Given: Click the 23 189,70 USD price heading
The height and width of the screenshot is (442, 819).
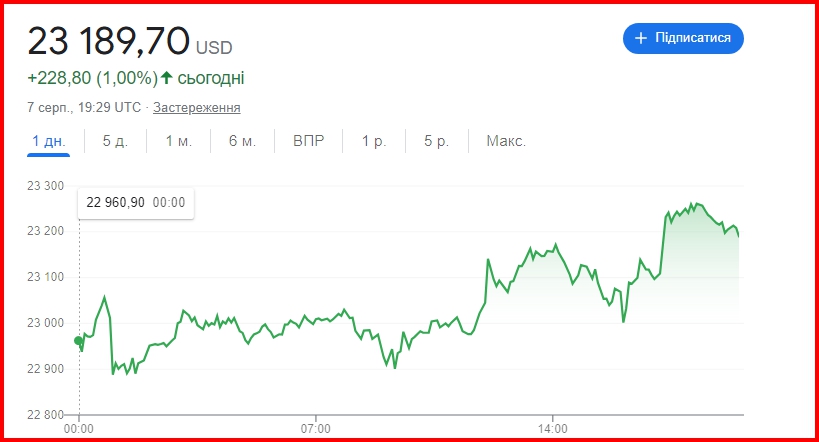Looking at the screenshot, I should coord(130,41).
